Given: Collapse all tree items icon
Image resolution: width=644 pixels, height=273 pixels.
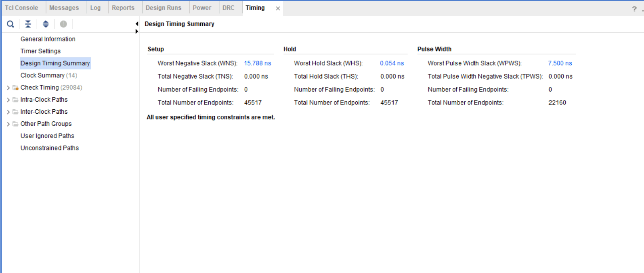Looking at the screenshot, I should (28, 24).
